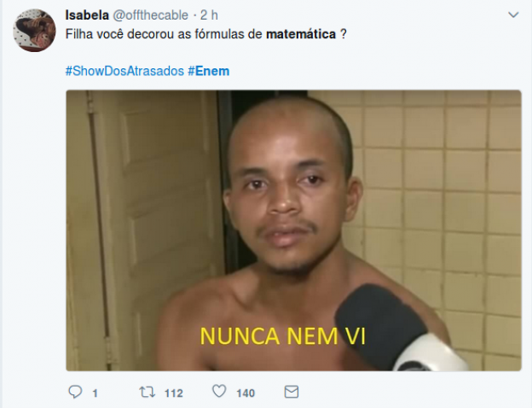Click the bold word matemática
Screen dimensions: 532x408
point(301,34)
